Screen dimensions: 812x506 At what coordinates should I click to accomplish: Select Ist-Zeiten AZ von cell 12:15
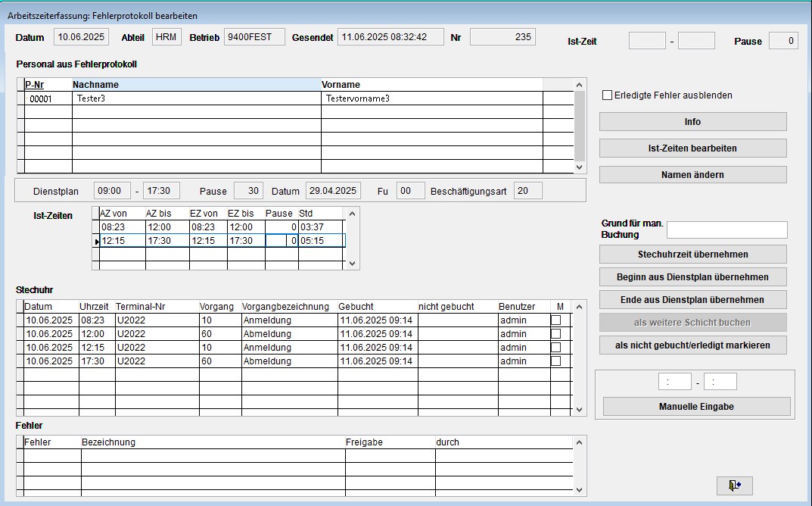click(x=122, y=241)
